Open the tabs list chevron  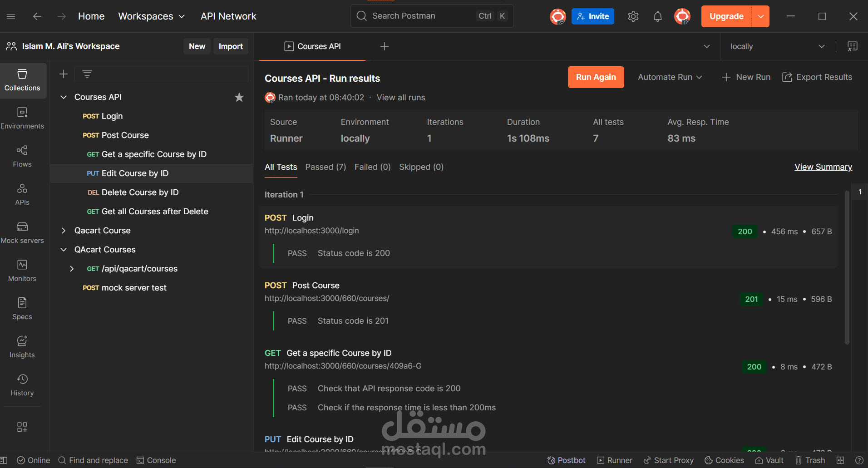[707, 46]
